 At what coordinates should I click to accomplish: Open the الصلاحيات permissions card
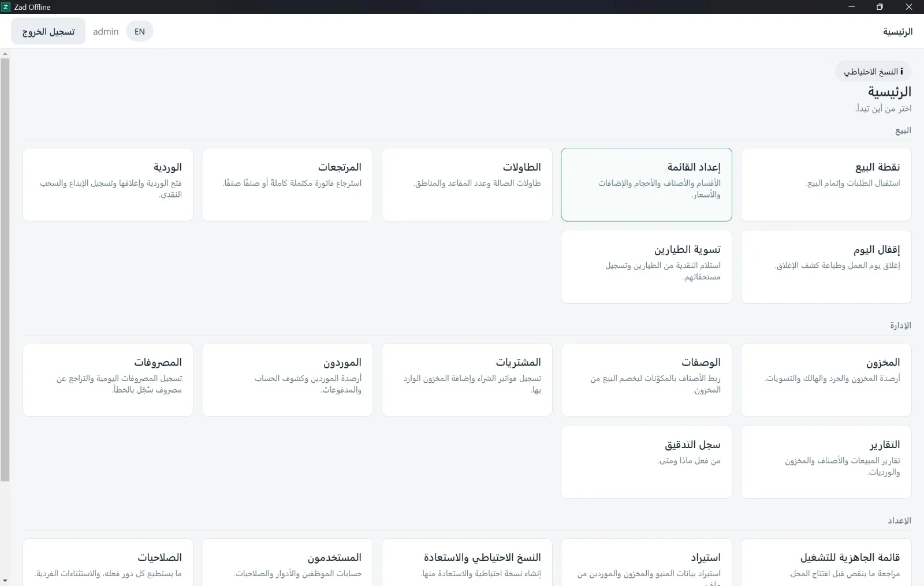108,562
